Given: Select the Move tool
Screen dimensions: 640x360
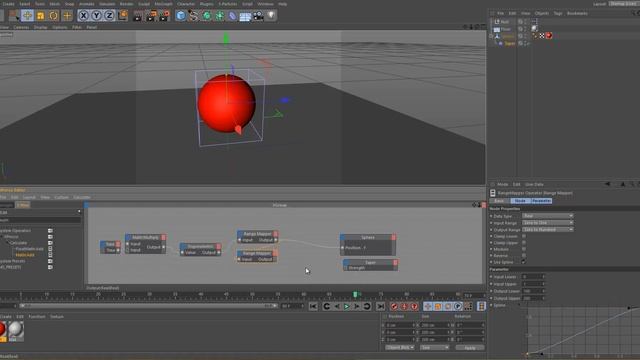Looking at the screenshot, I should tap(27, 16).
